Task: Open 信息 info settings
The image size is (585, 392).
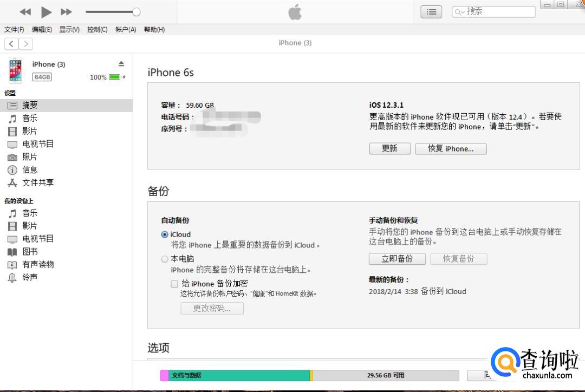Action: tap(67, 169)
